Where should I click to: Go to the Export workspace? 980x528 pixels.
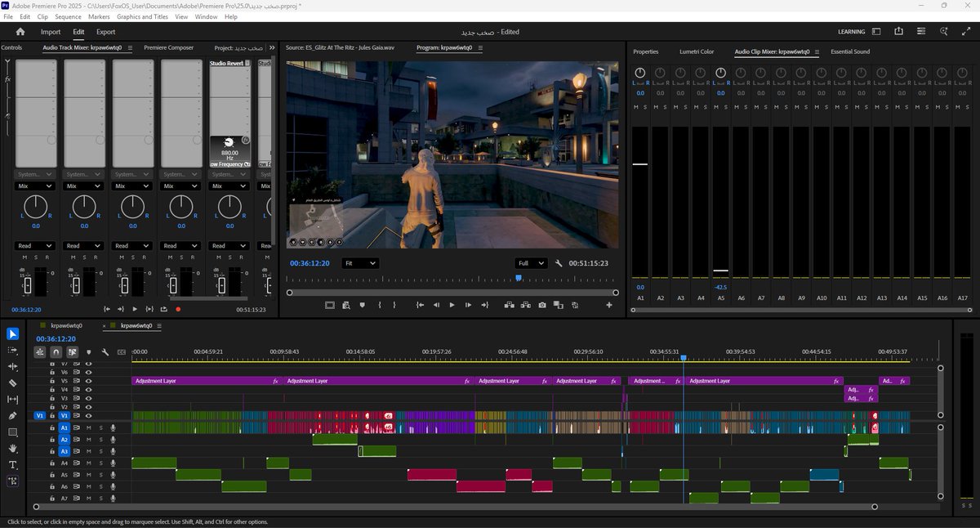(x=105, y=32)
